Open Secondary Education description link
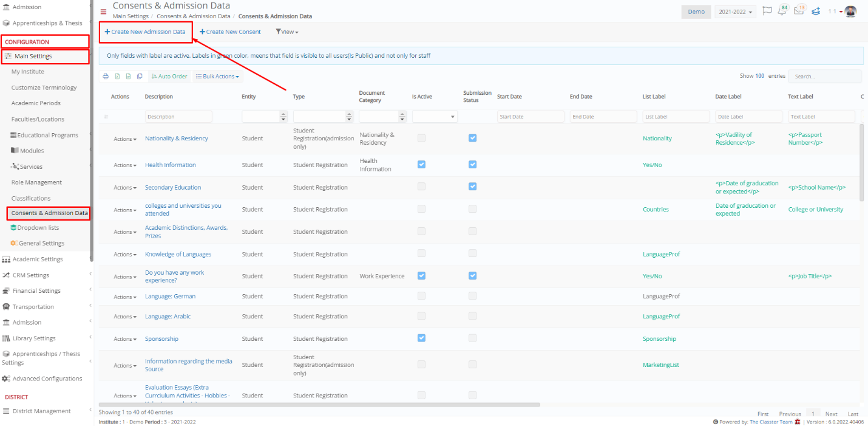The width and height of the screenshot is (868, 426). click(x=173, y=187)
